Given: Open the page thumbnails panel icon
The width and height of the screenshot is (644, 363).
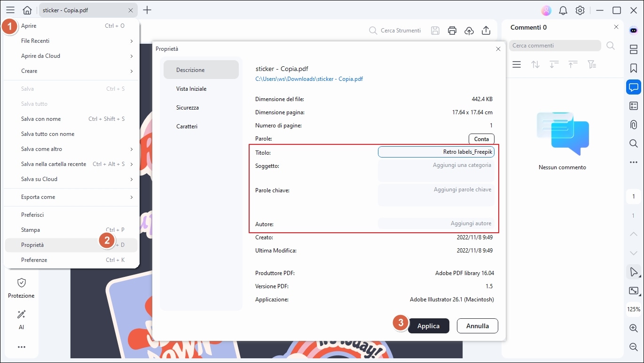Looking at the screenshot, I should pyautogui.click(x=634, y=49).
